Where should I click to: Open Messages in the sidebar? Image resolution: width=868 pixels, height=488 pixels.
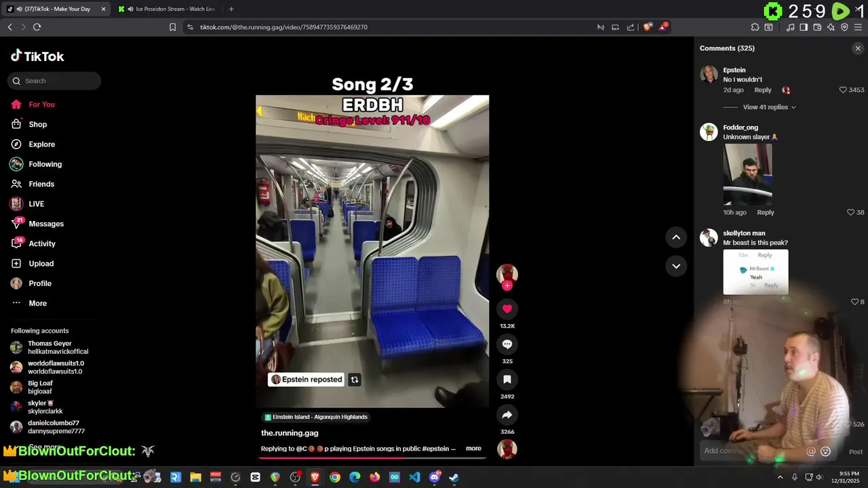[37, 224]
